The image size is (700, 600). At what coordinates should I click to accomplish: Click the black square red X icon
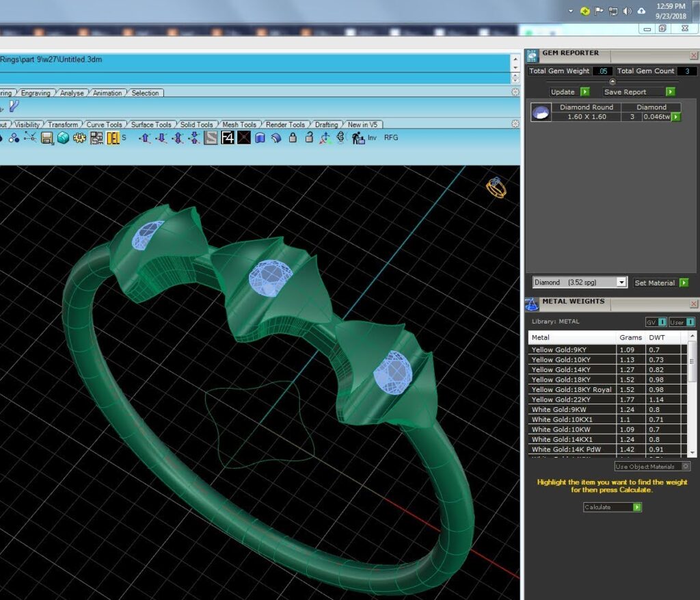tap(244, 138)
